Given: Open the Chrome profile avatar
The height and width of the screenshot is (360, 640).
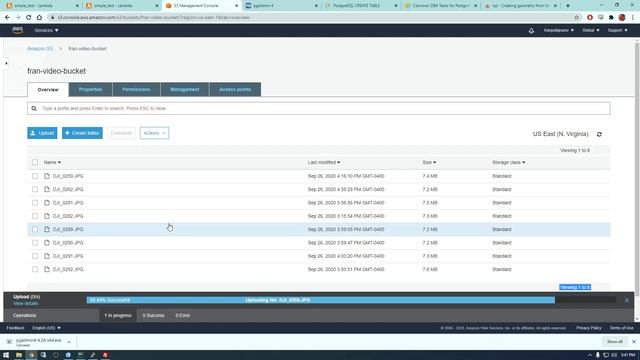Looking at the screenshot, I should pos(622,18).
